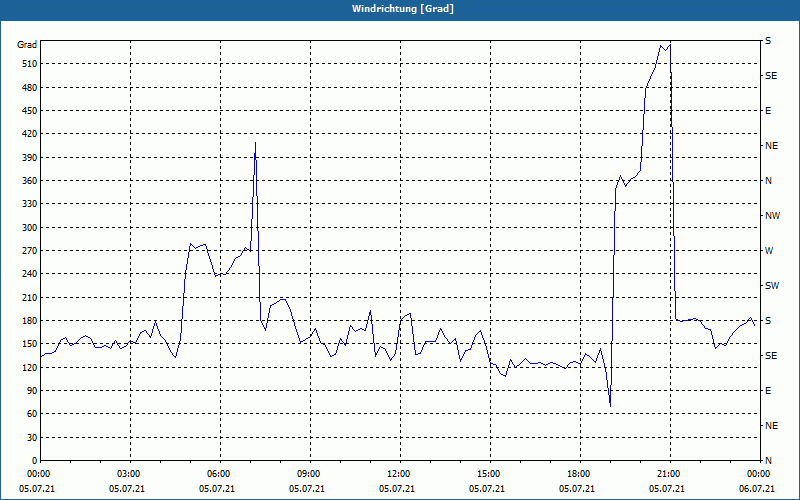Screen dimensions: 800x500
Task: Click the 90 left axis label
Action: pos(32,391)
